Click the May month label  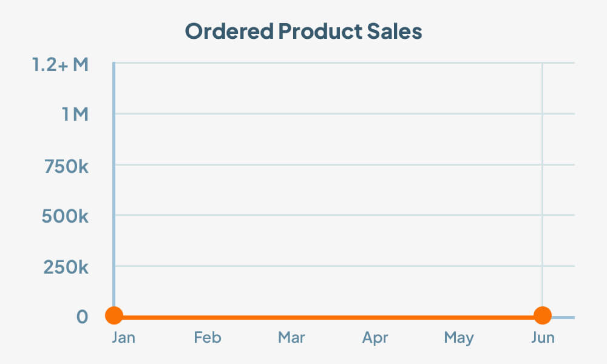(459, 338)
